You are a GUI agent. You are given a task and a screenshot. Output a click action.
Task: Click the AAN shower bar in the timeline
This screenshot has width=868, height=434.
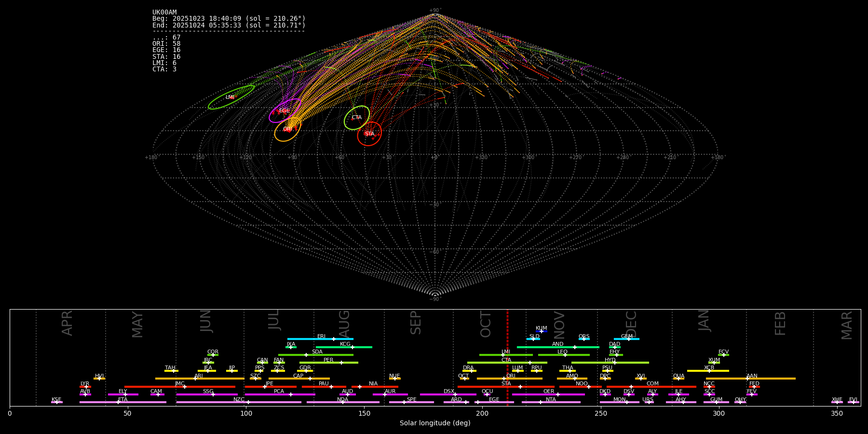[751, 379]
